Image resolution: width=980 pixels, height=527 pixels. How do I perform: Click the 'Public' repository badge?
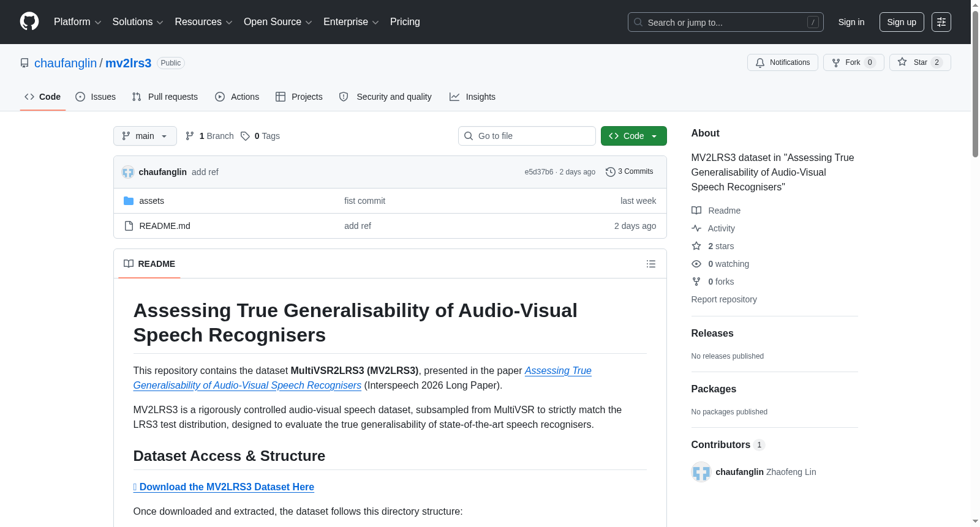pyautogui.click(x=171, y=63)
